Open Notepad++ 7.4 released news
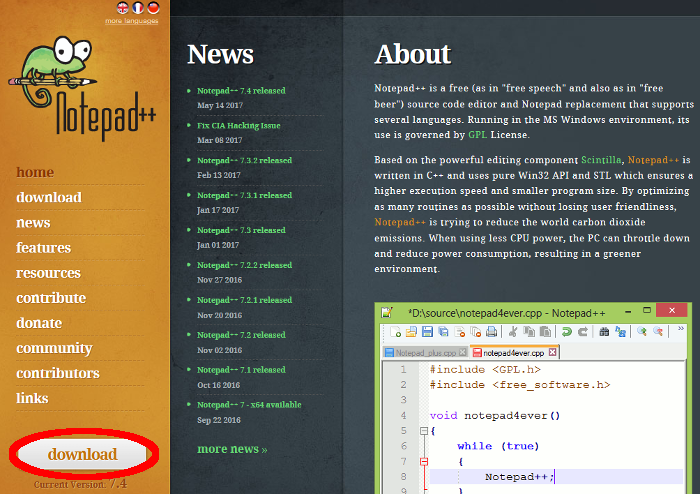The image size is (700, 494). coord(242,91)
